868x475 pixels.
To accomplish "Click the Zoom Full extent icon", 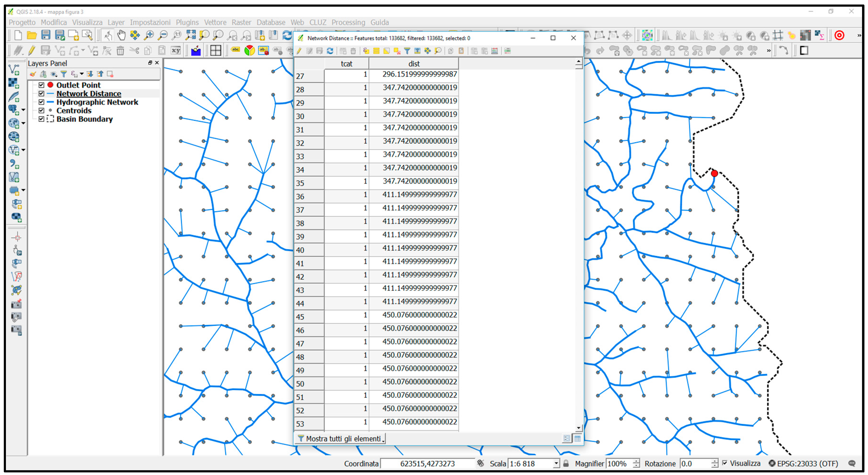I will 190,35.
